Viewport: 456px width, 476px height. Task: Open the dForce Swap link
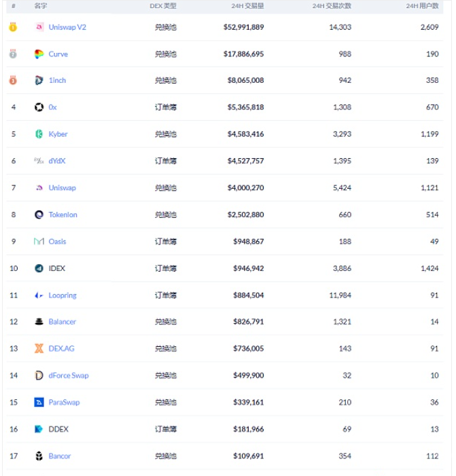pyautogui.click(x=69, y=376)
